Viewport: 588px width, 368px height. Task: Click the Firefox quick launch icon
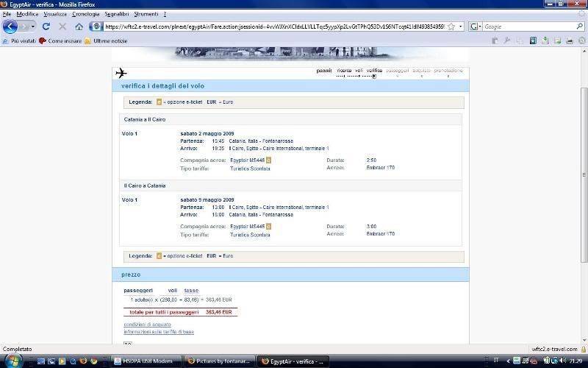tap(83, 361)
